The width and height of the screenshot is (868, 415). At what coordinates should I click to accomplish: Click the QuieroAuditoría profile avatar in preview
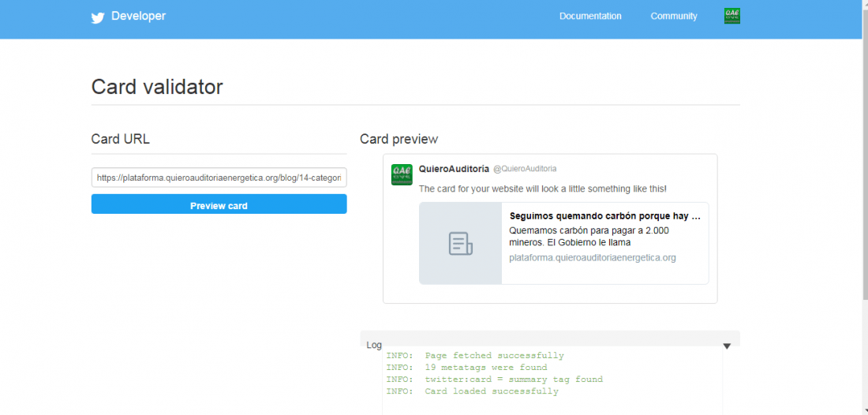coord(402,174)
